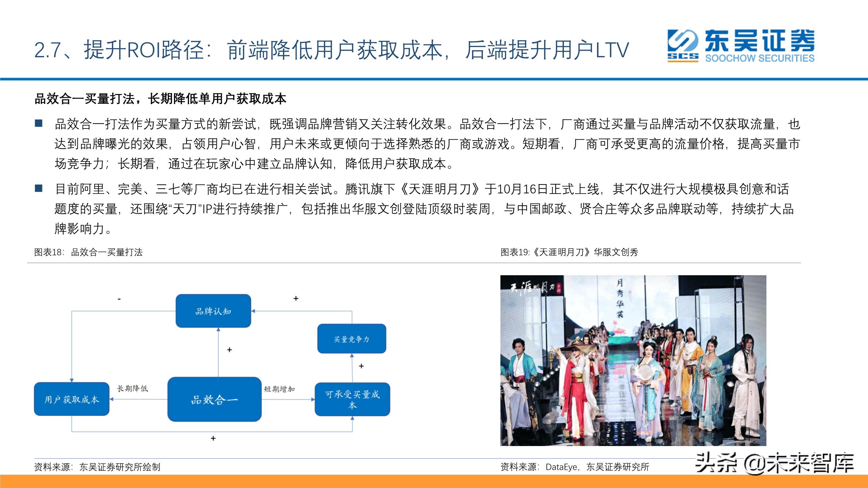This screenshot has height=488, width=868.
Task: Click the 月秀华裳 vertical text in photo
Action: tap(620, 298)
